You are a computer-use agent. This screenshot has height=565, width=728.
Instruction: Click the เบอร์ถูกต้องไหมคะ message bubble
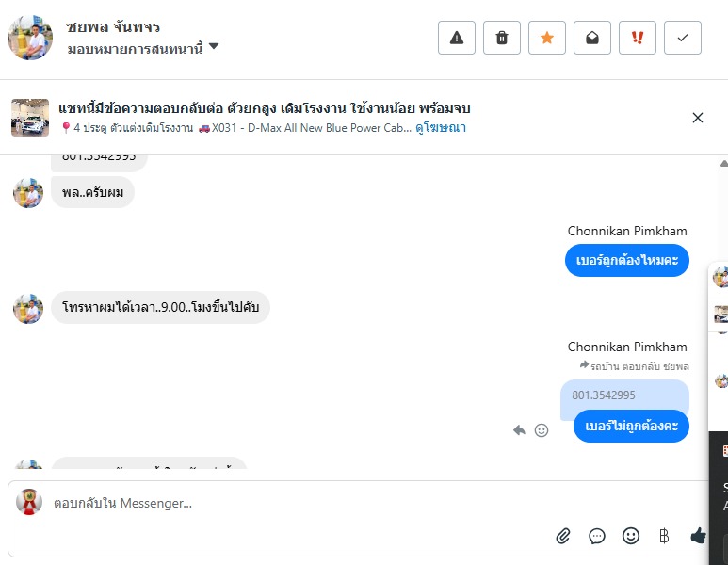pos(627,260)
